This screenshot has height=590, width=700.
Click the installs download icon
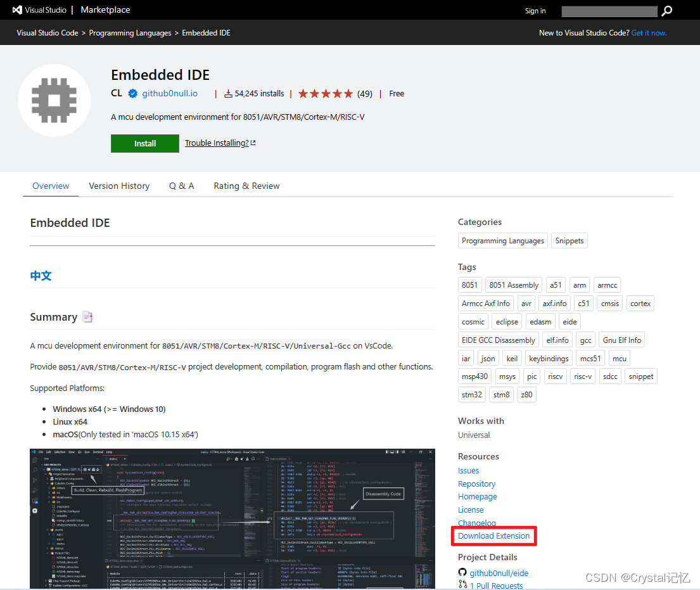click(x=228, y=94)
